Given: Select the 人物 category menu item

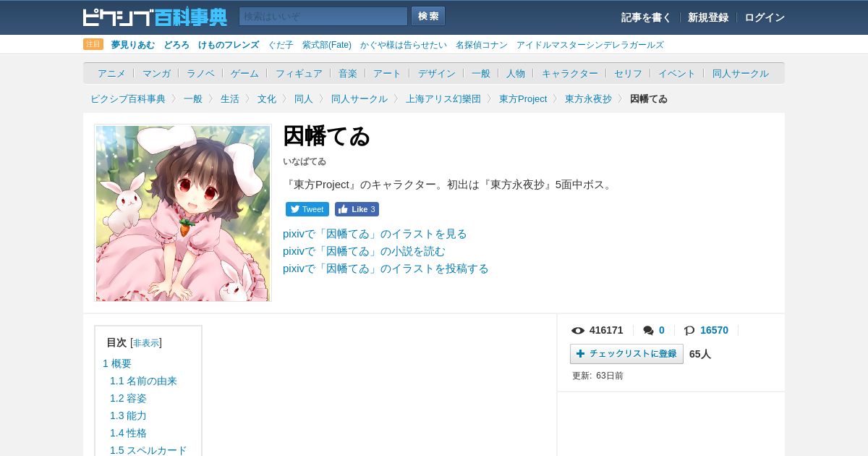Looking at the screenshot, I should click(x=516, y=73).
